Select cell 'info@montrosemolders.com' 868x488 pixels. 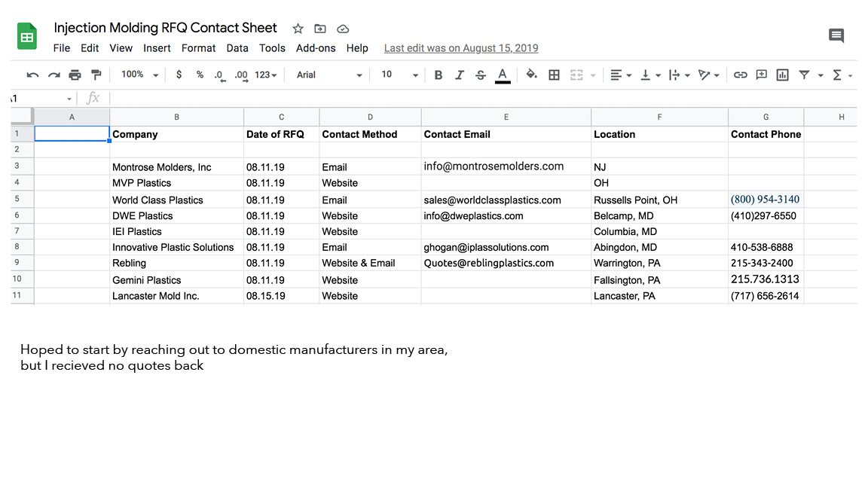coord(506,166)
